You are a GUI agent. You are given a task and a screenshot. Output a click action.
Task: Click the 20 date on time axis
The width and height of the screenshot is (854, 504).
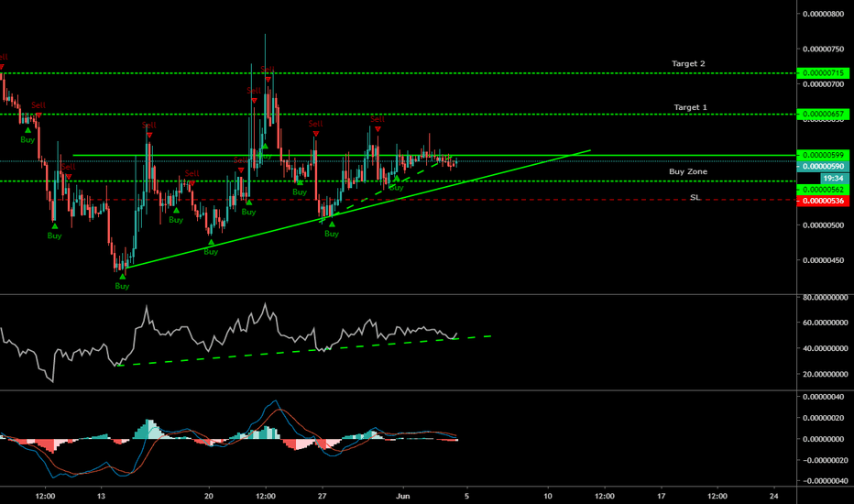pos(209,496)
